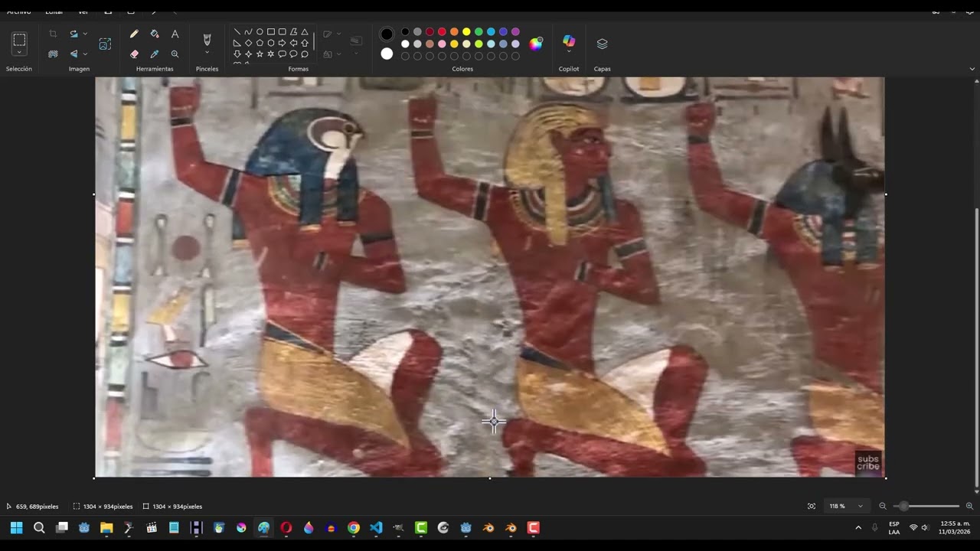This screenshot has width=980, height=551.
Task: Pick the straight line shape
Action: [x=237, y=31]
